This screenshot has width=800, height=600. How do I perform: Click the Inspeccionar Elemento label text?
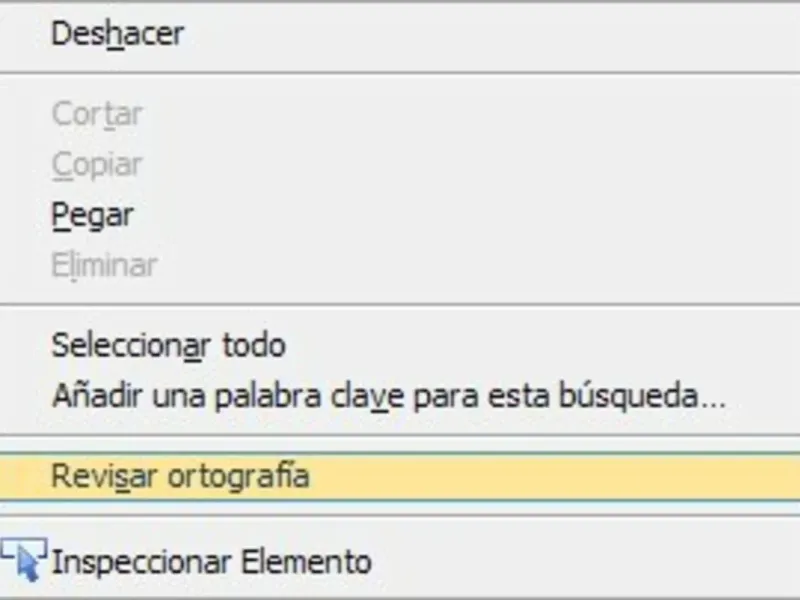pyautogui.click(x=212, y=562)
